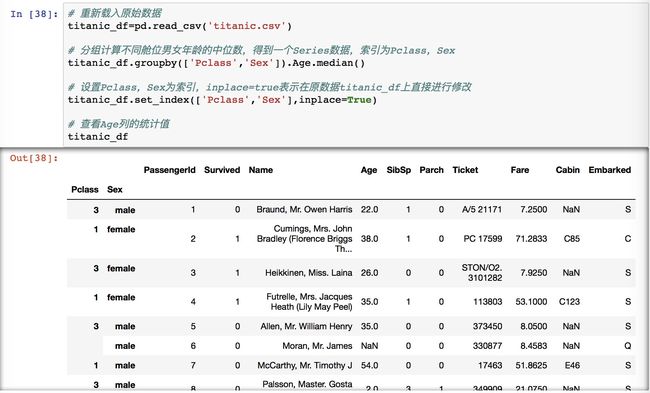This screenshot has width=650, height=393.
Task: Click the final titanic_df code line
Action: [x=98, y=137]
